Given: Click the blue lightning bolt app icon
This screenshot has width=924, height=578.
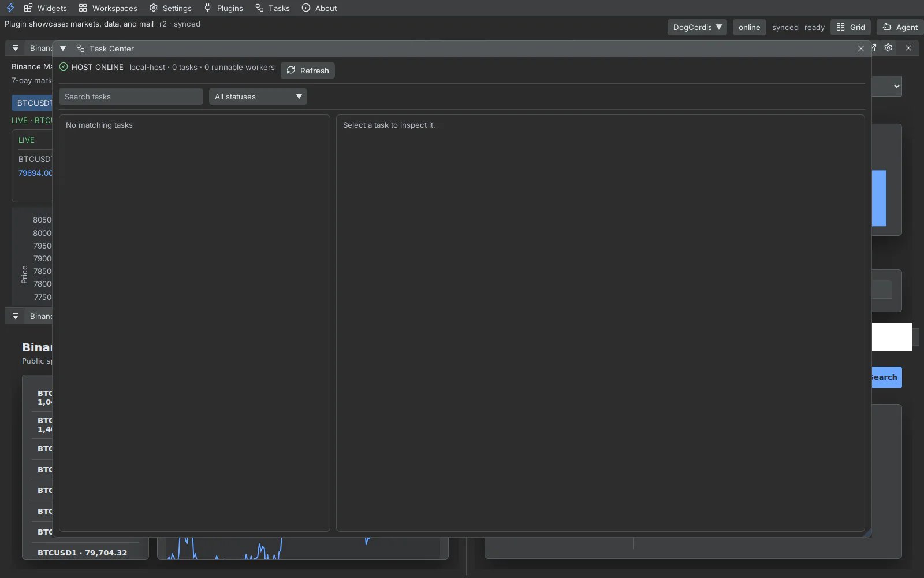Looking at the screenshot, I should coord(10,8).
